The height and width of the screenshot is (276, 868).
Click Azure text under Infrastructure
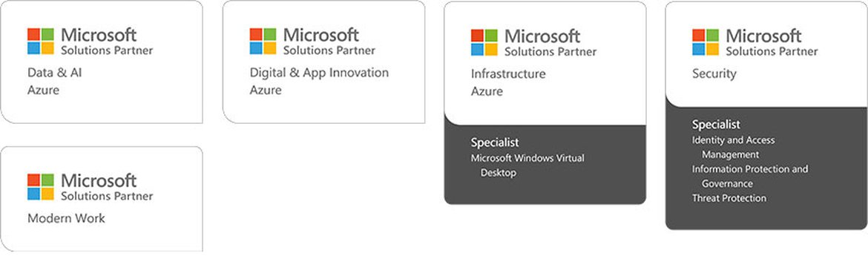(x=487, y=91)
